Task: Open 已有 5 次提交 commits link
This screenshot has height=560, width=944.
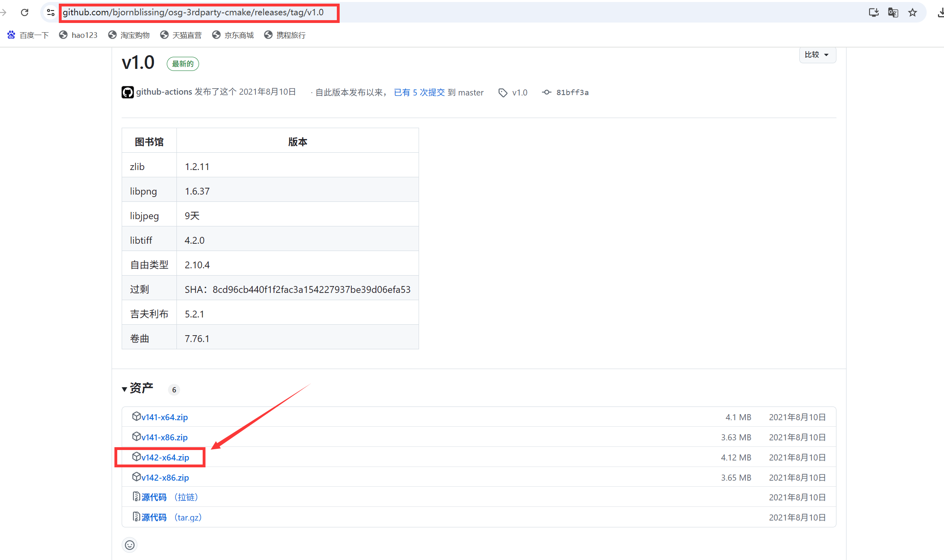Action: [419, 92]
